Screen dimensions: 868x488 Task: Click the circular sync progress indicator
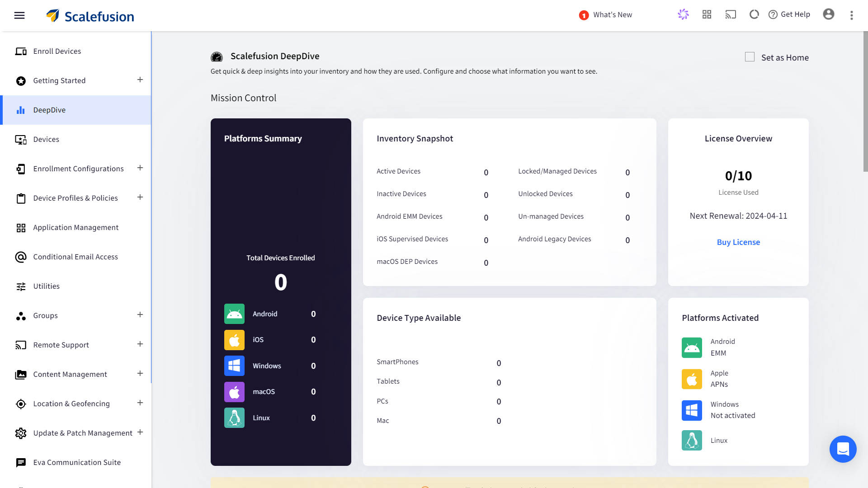point(754,14)
